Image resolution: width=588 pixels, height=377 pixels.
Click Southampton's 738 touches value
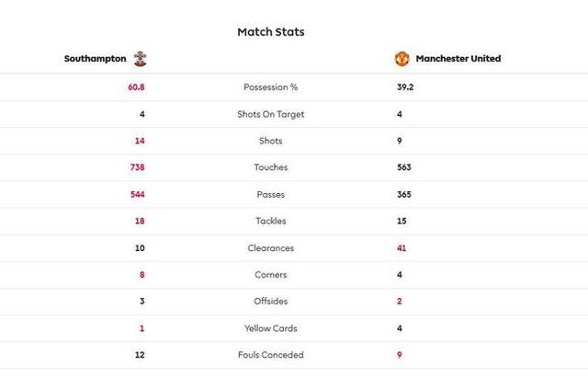(137, 167)
